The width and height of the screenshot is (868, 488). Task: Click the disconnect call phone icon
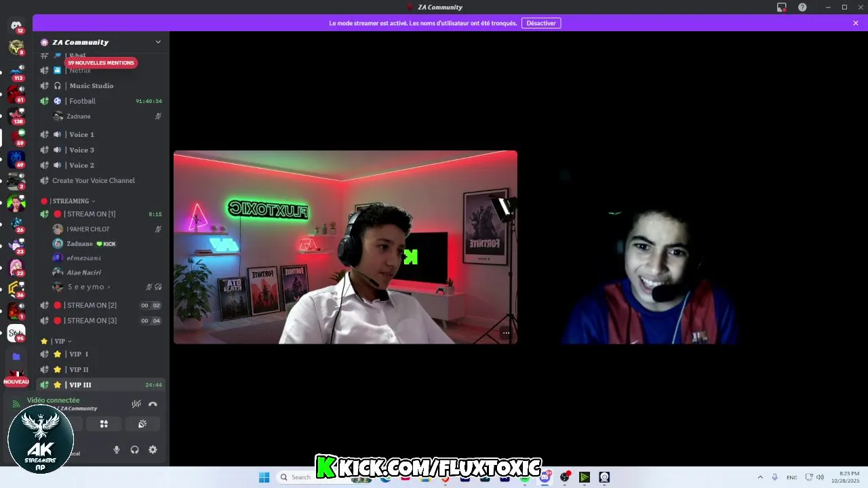[153, 404]
